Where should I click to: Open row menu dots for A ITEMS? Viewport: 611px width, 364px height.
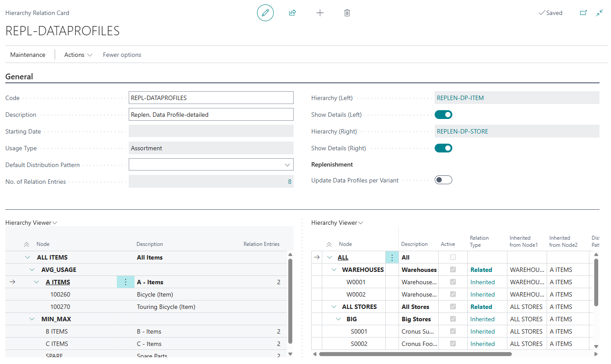(x=125, y=282)
